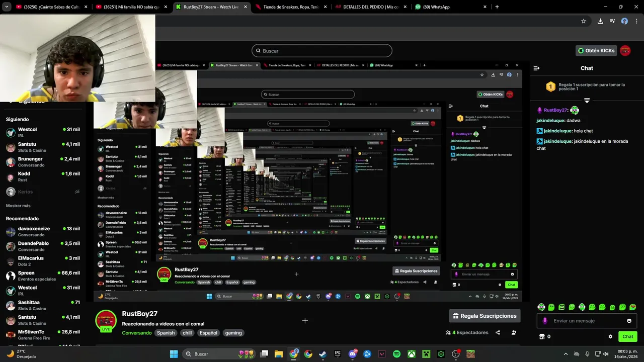Viewport: 644px width, 362px height.
Task: Open the Kick shop icon beside the 0
Action: (542, 337)
